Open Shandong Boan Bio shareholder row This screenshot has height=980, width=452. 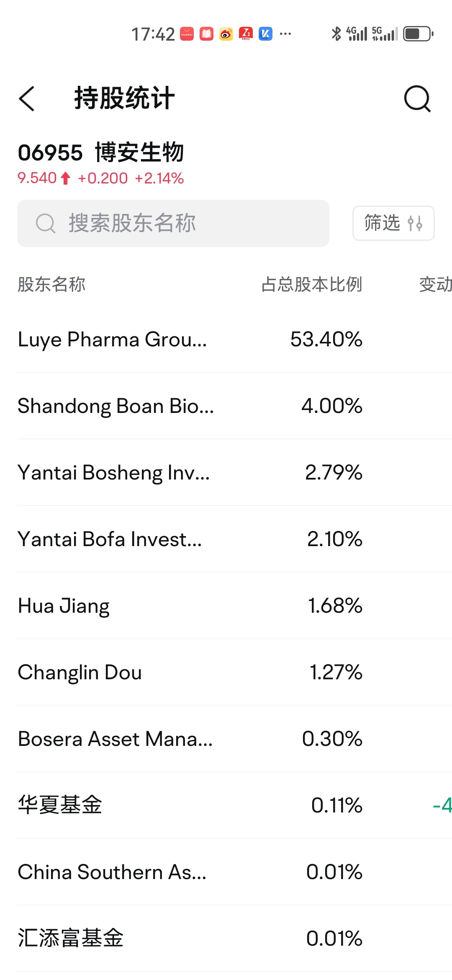point(234,406)
